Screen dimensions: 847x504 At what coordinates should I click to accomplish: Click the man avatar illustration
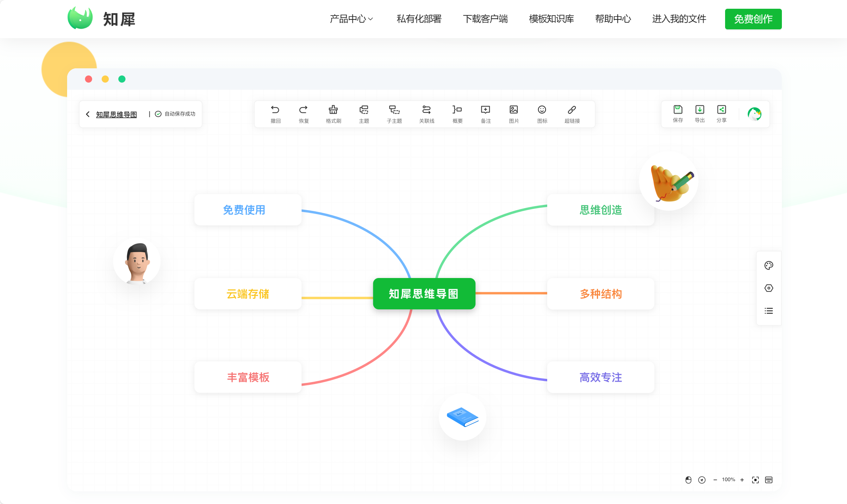coord(137,262)
